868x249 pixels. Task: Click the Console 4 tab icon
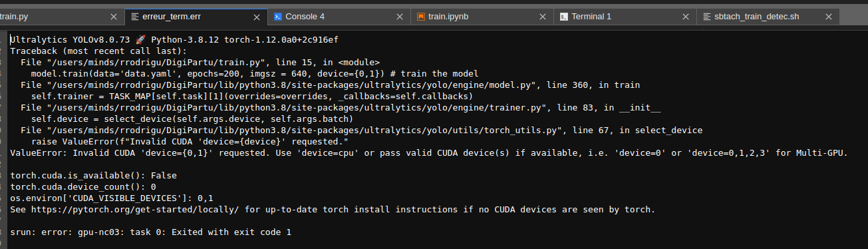point(278,16)
